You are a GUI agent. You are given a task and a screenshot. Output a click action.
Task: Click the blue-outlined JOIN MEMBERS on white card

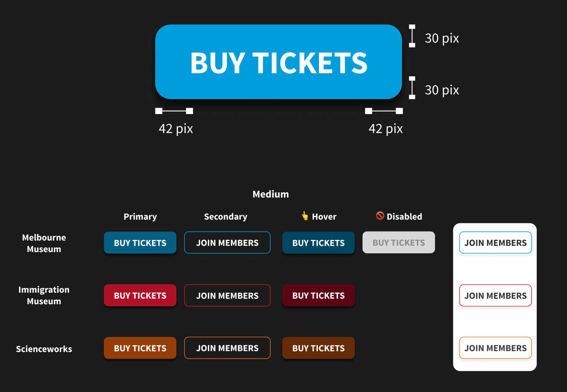[x=495, y=243]
